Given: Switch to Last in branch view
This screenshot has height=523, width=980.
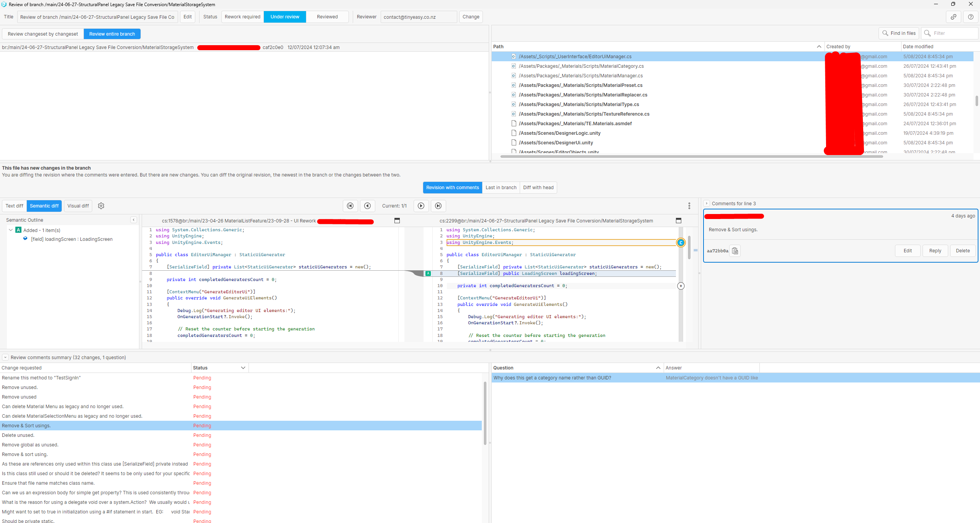Looking at the screenshot, I should pos(501,188).
